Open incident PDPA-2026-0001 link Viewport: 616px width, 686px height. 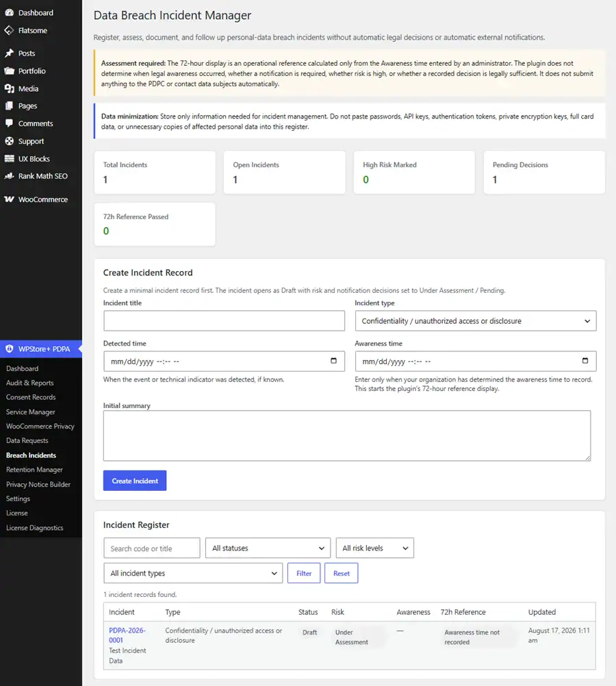pos(127,635)
